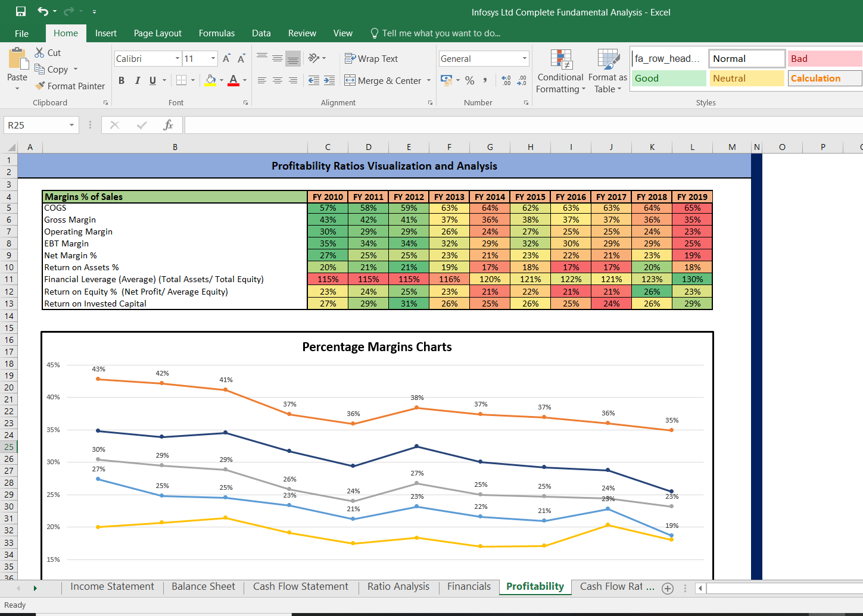Click the Undo arrow icon
This screenshot has height=616, width=863.
click(x=43, y=11)
